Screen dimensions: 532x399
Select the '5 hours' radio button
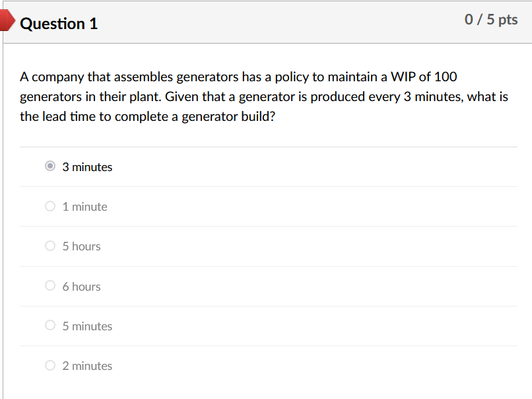point(50,246)
